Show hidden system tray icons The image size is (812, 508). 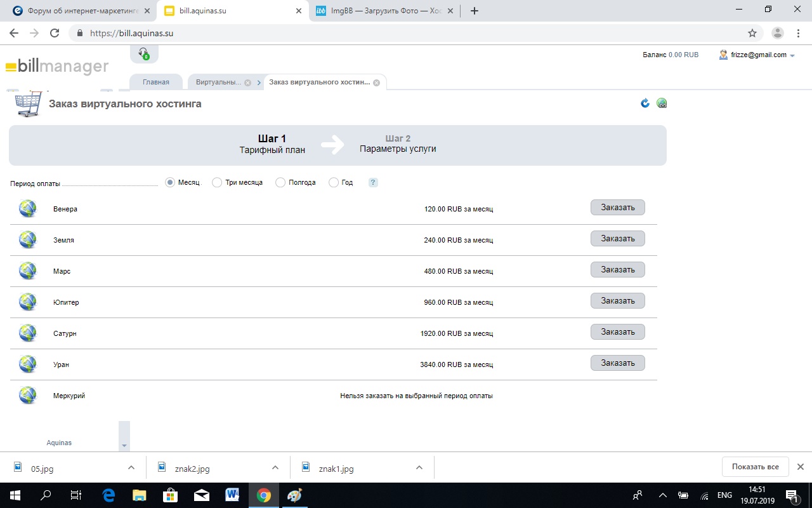click(x=663, y=495)
